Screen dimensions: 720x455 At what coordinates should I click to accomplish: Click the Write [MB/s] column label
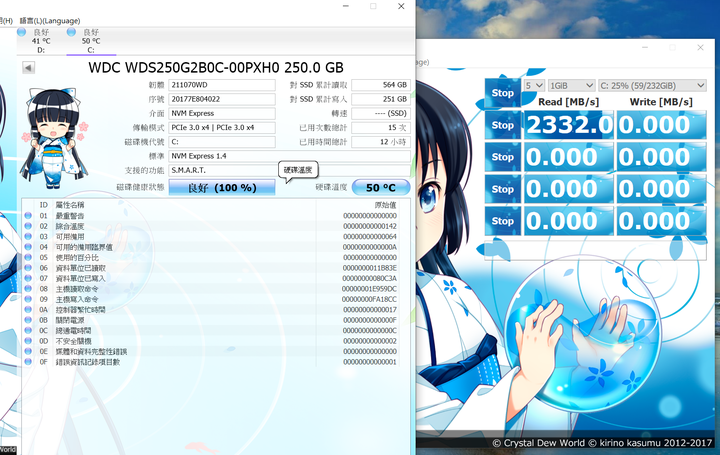661,101
